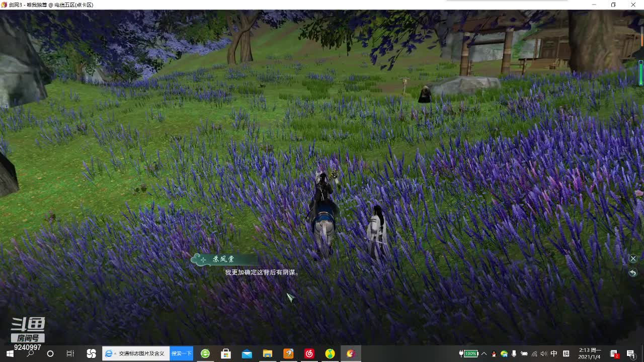Click NPC name label 苏凤棠
The width and height of the screenshot is (644, 362).
pyautogui.click(x=223, y=259)
